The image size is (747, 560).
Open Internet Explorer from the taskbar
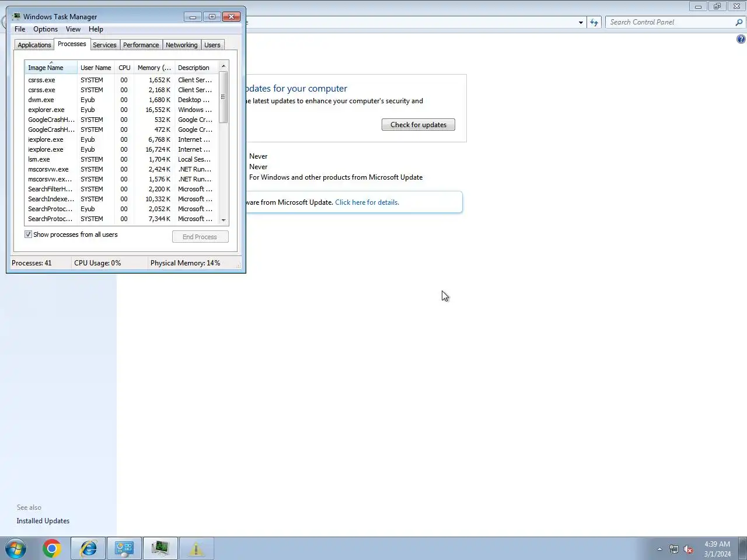[x=88, y=548]
